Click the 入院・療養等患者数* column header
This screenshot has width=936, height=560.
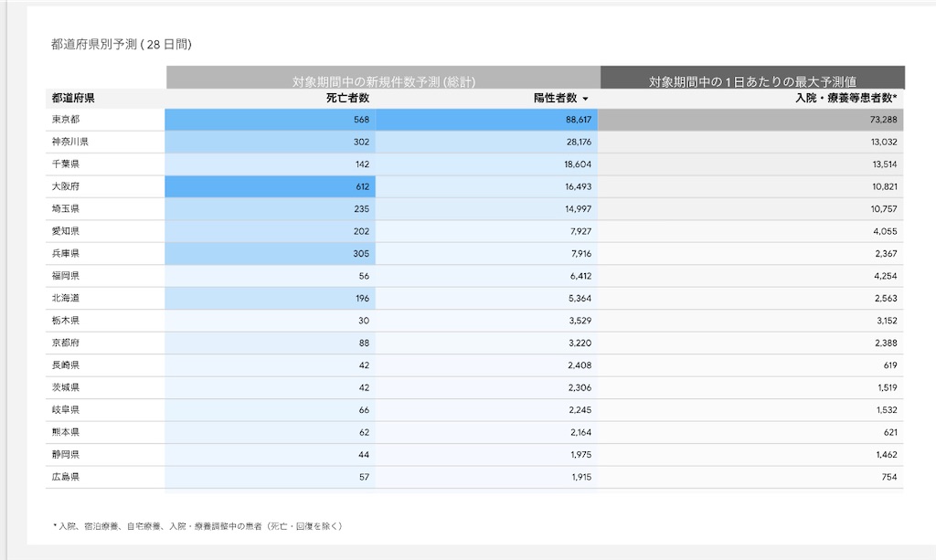[846, 99]
